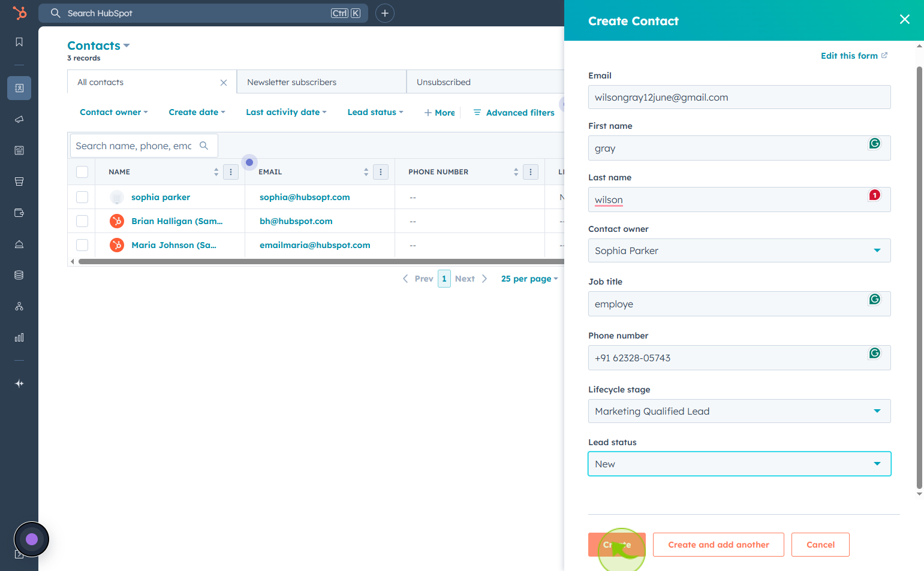This screenshot has width=924, height=571.
Task: Open EMAIL column options menu
Action: [x=381, y=172]
